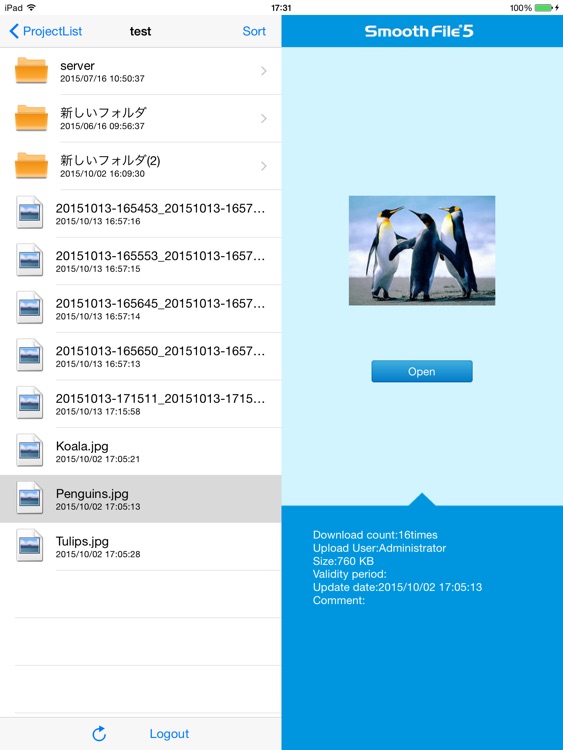The width and height of the screenshot is (563, 750).
Task: Click the Download count:16times text
Action: pyautogui.click(x=375, y=535)
